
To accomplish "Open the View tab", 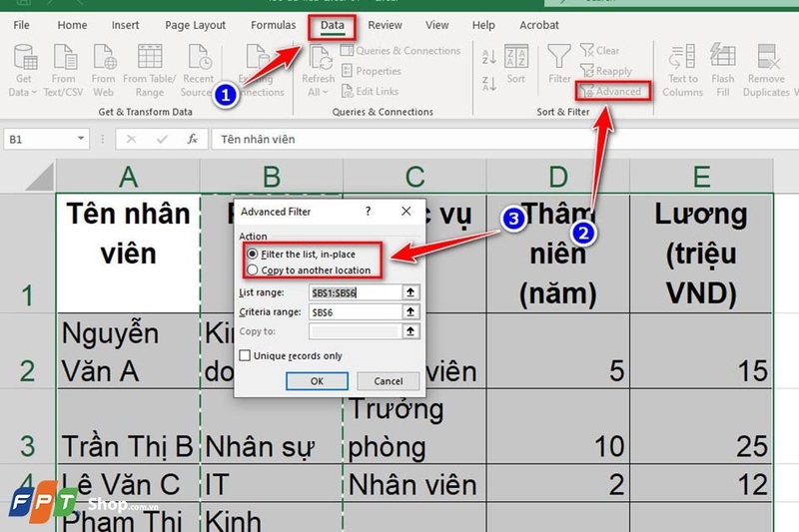I will click(x=437, y=25).
